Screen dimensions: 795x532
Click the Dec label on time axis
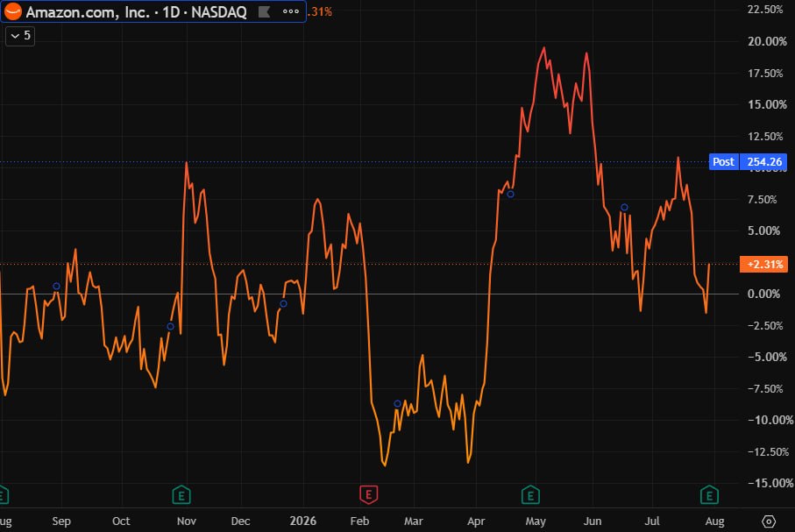pos(240,521)
